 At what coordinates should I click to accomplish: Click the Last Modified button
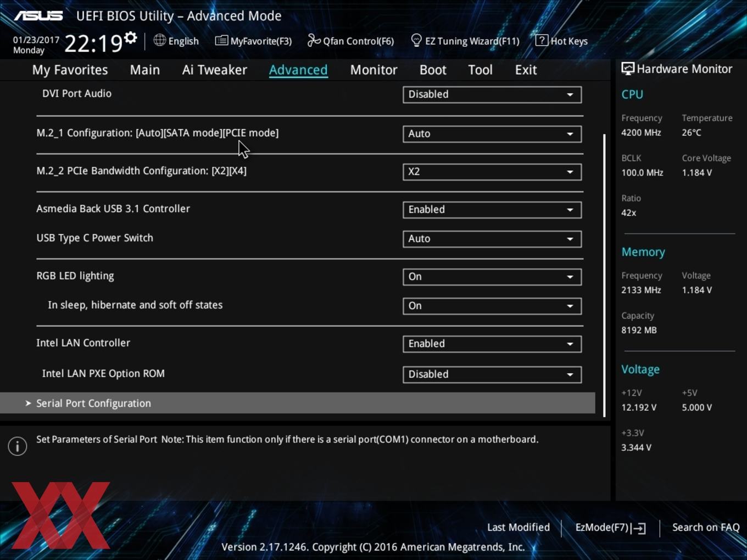click(x=518, y=527)
